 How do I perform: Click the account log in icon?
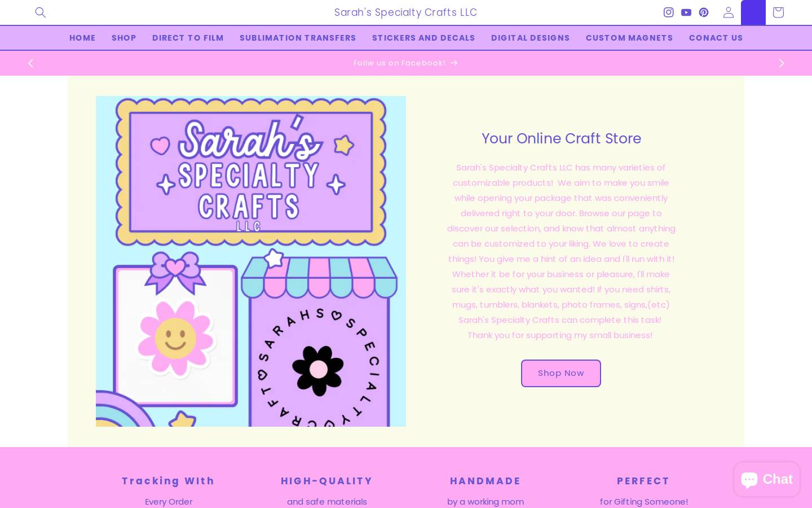pyautogui.click(x=729, y=12)
